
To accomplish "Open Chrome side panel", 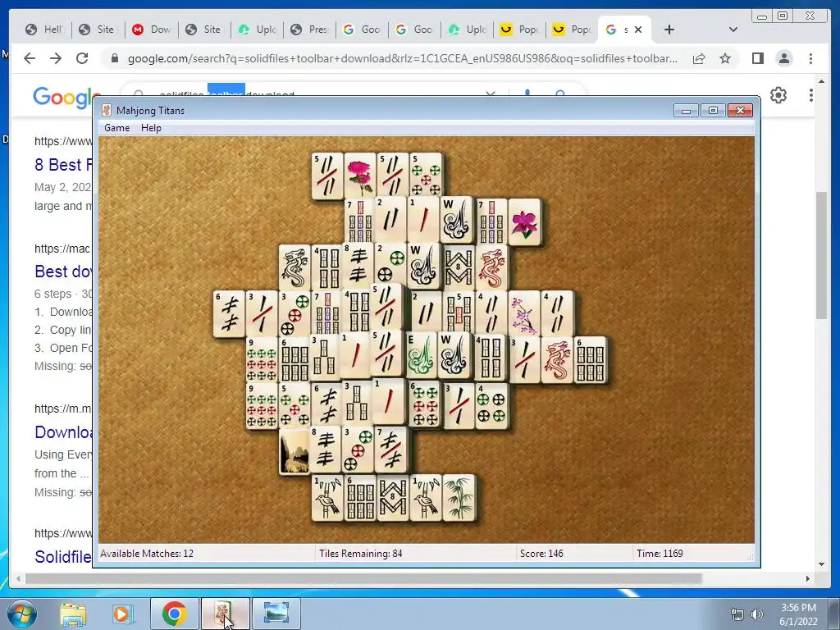I will 757,58.
